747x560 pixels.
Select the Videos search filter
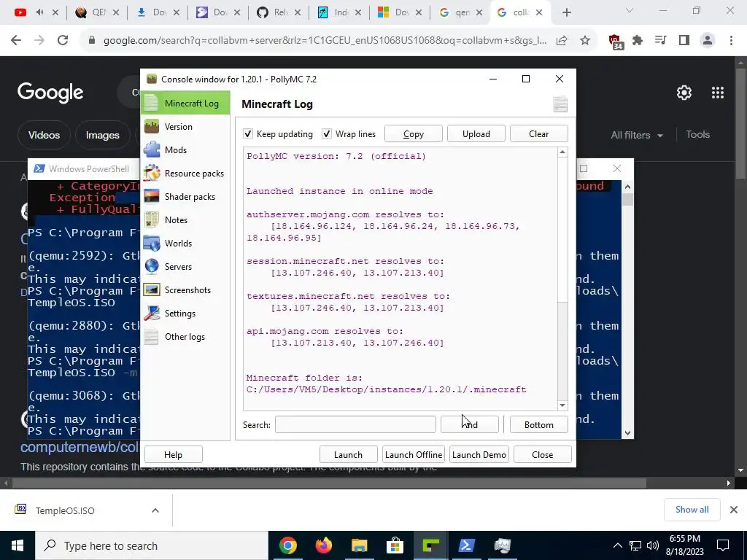coord(44,135)
